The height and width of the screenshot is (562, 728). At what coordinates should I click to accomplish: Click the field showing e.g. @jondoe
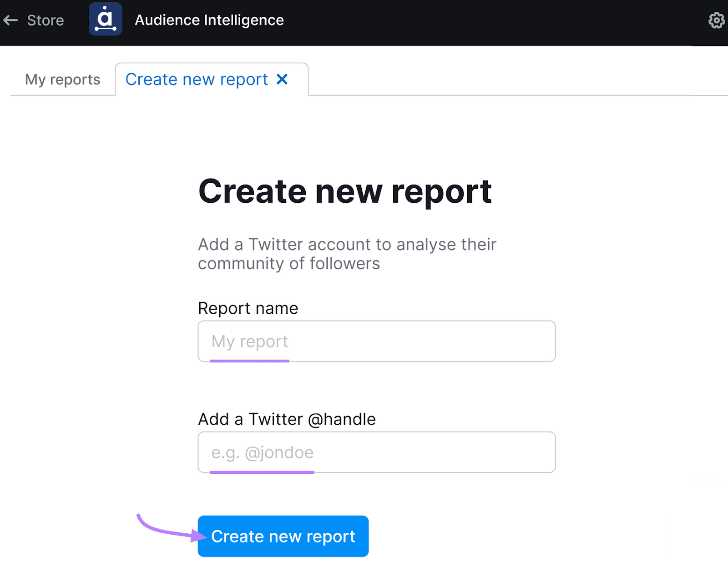[x=376, y=452]
